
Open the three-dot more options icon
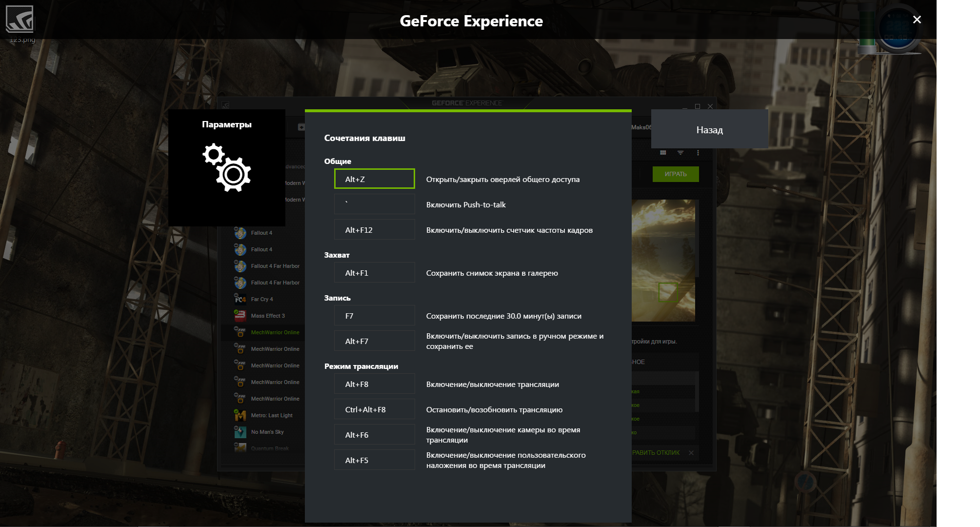pos(698,153)
